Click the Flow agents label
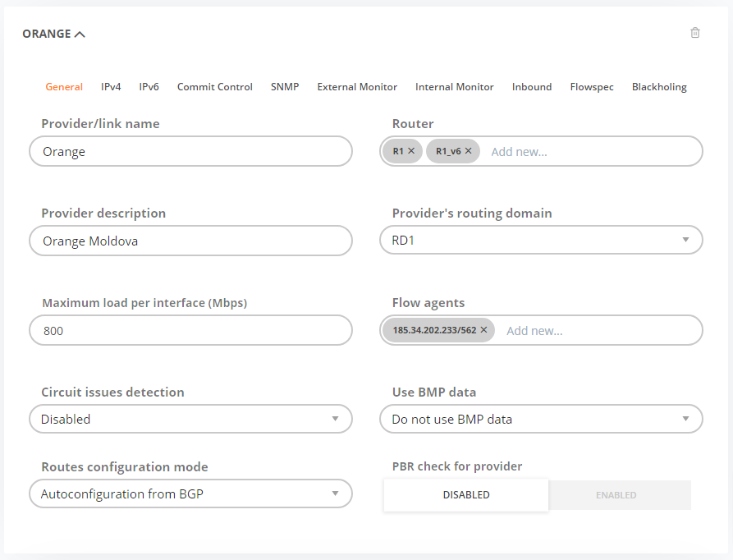This screenshot has height=560, width=733. [428, 303]
